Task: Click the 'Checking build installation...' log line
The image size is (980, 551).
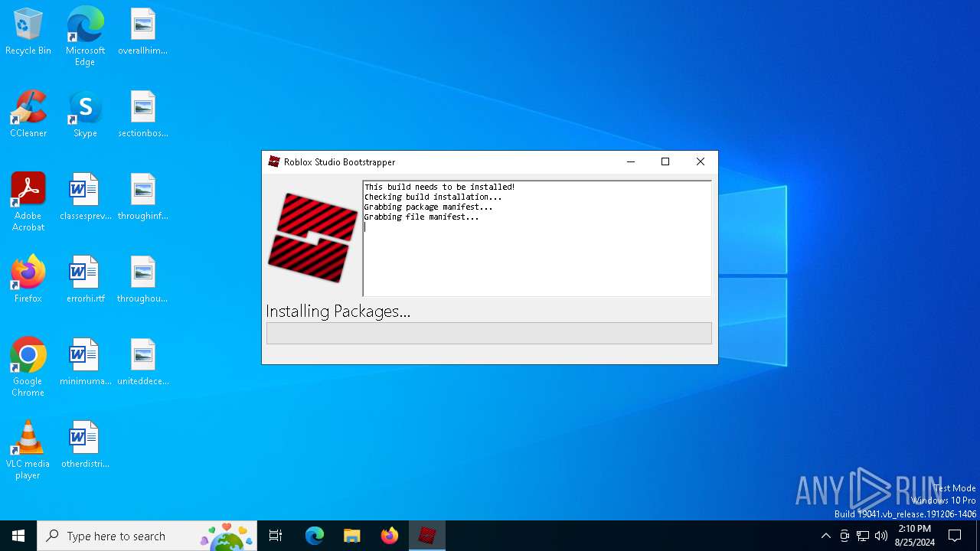Action: pyautogui.click(x=433, y=197)
